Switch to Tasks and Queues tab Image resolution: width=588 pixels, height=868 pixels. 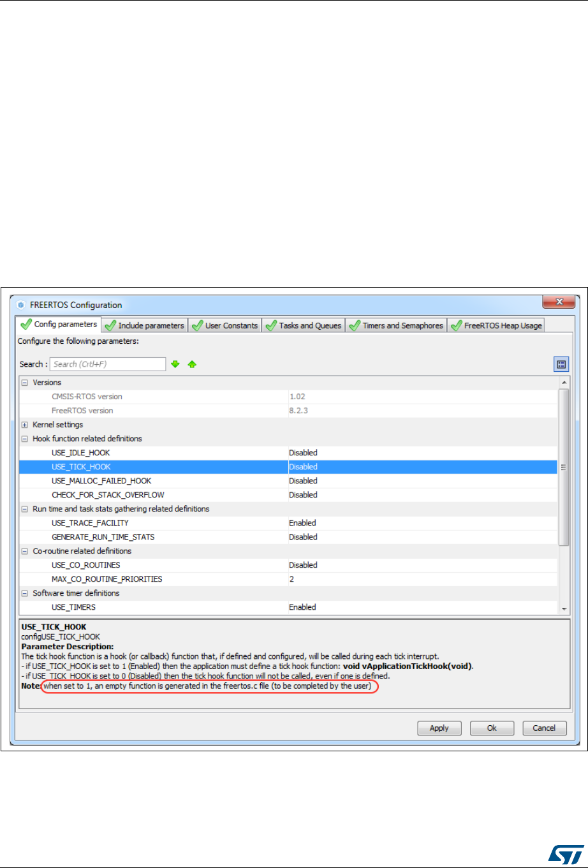pyautogui.click(x=304, y=325)
